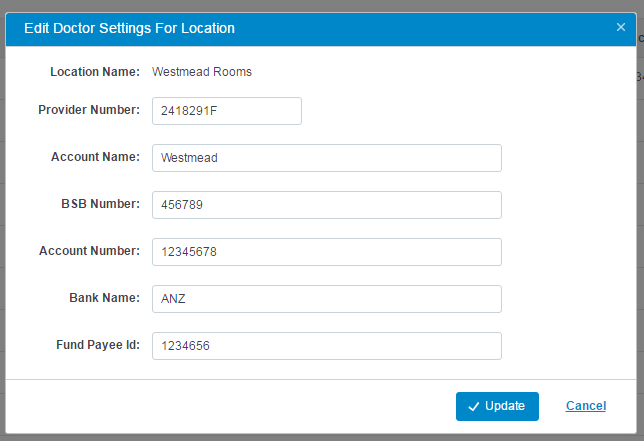Click the Bank Name field containing ANZ
This screenshot has height=441, width=644.
point(327,299)
